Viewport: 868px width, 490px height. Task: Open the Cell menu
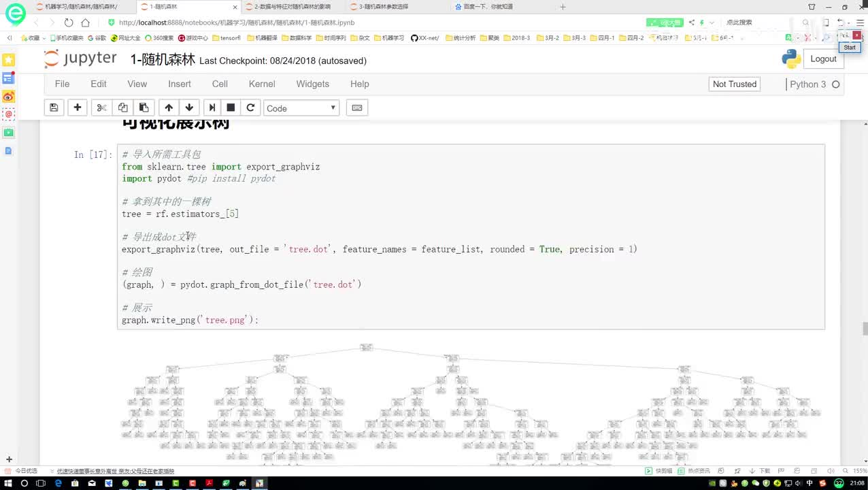pyautogui.click(x=220, y=84)
